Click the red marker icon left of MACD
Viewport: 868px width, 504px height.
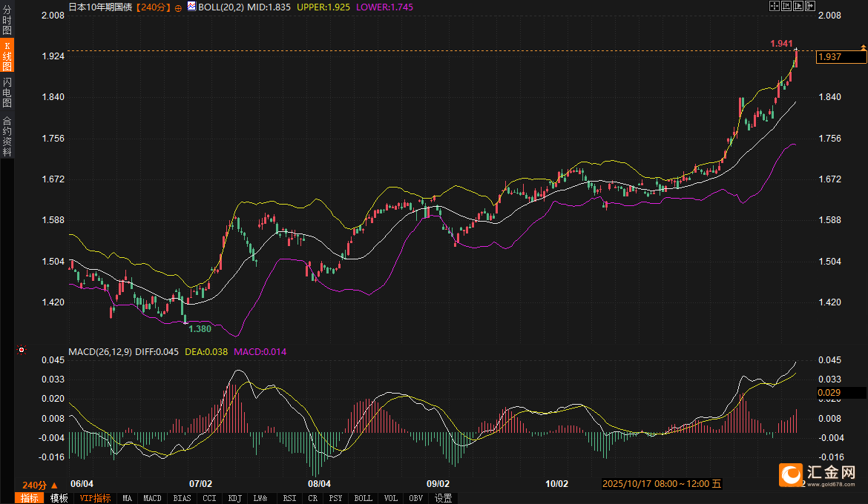(22, 350)
